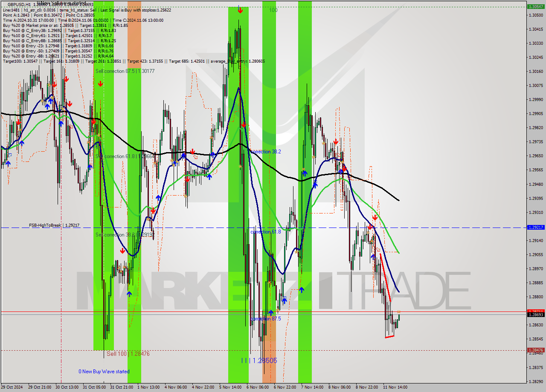Click the 1.30075 price axis label

pos(536,85)
